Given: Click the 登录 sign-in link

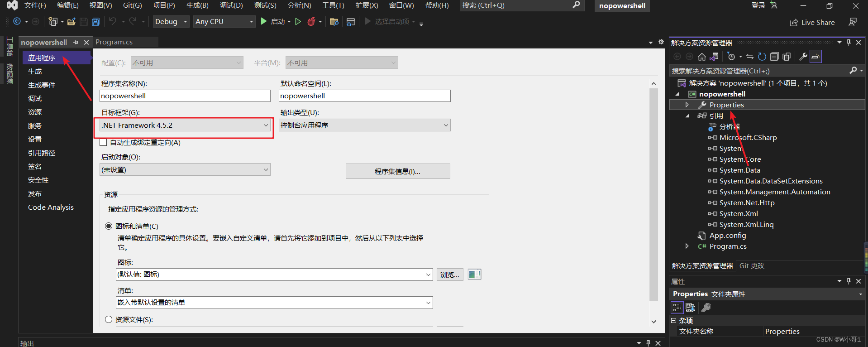Looking at the screenshot, I should coord(758,5).
